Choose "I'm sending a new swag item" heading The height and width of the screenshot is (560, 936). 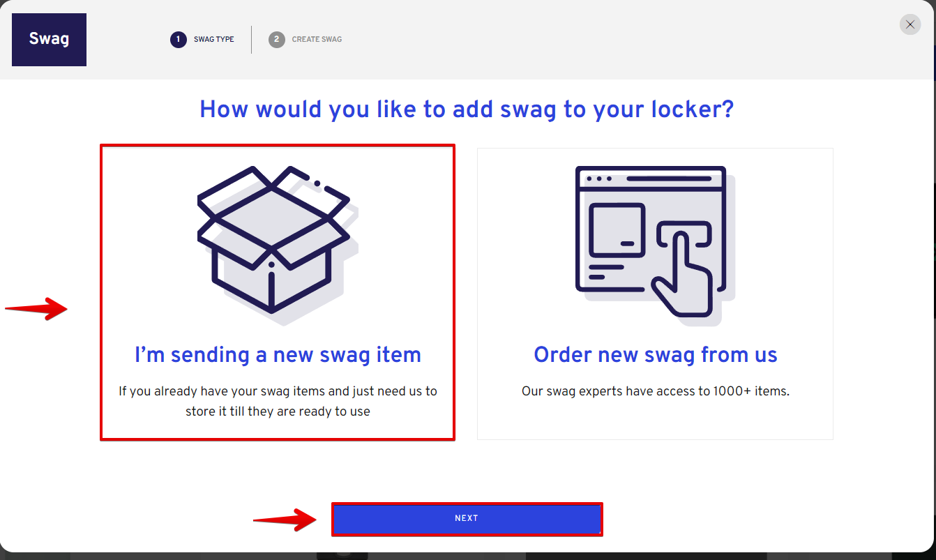pyautogui.click(x=278, y=354)
